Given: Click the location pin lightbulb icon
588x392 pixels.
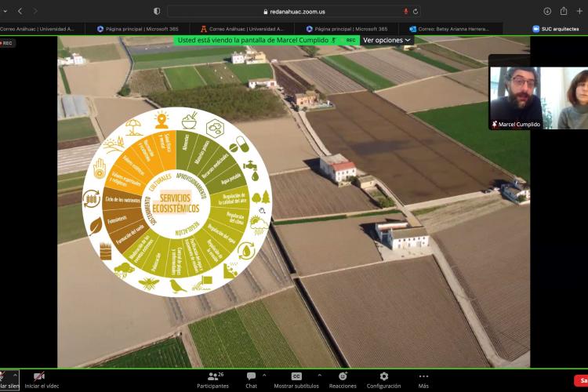Looking at the screenshot, I should click(162, 120).
